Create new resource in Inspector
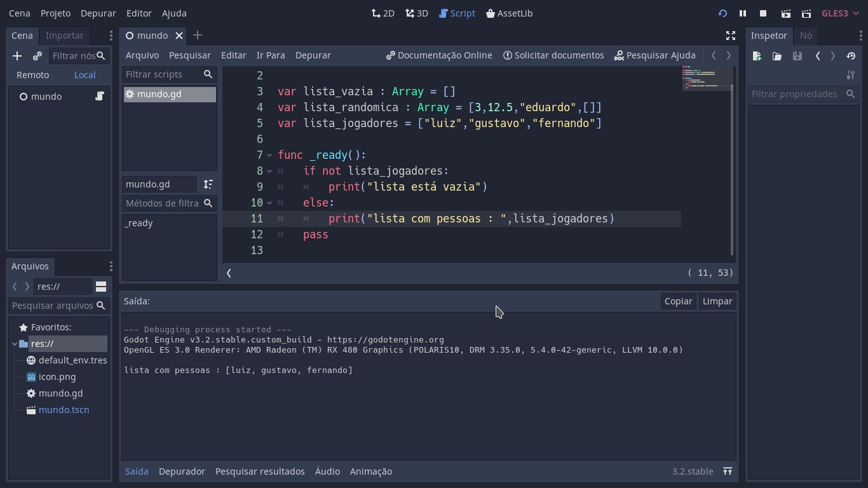The width and height of the screenshot is (868, 488). (x=757, y=56)
